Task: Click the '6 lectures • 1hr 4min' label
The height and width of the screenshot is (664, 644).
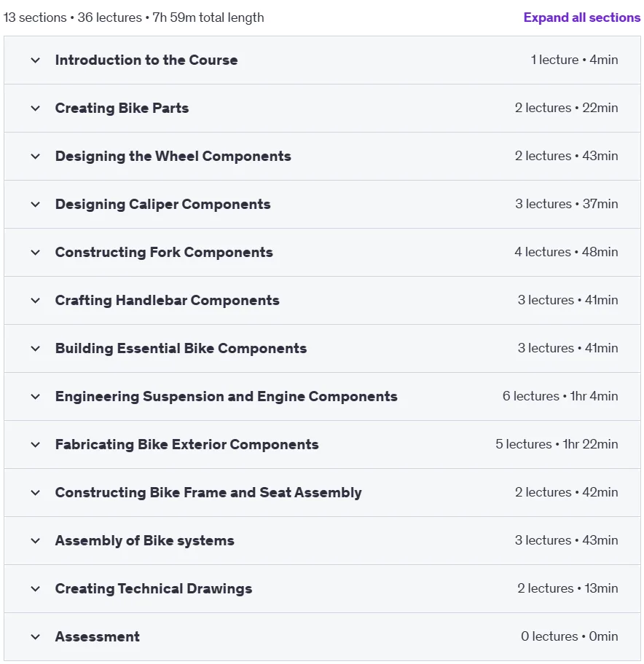Action: (560, 396)
